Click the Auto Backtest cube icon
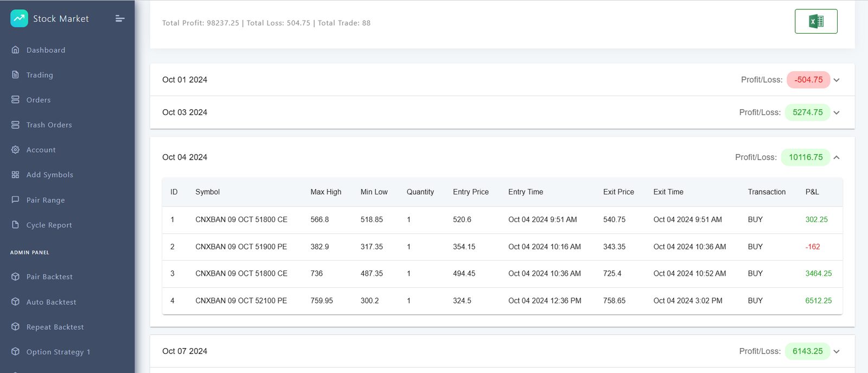Image resolution: width=868 pixels, height=373 pixels. pos(15,301)
